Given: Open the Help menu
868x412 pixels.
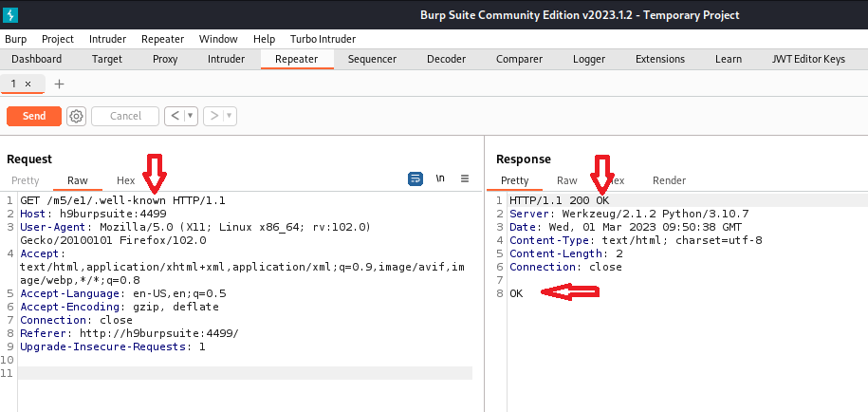Looking at the screenshot, I should (x=264, y=39).
